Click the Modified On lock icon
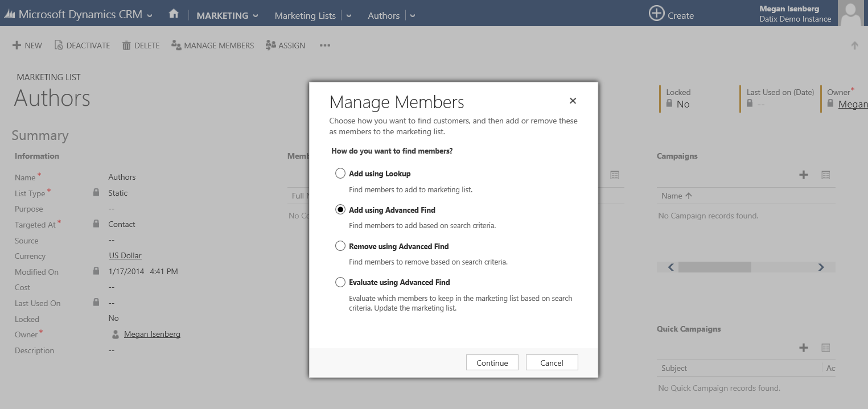Screen dimensions: 868x409 96,271
